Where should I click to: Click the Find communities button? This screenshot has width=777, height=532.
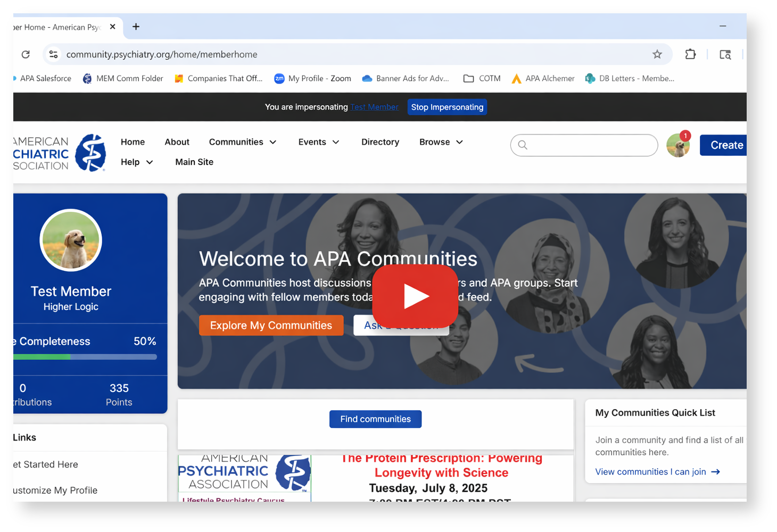tap(375, 419)
